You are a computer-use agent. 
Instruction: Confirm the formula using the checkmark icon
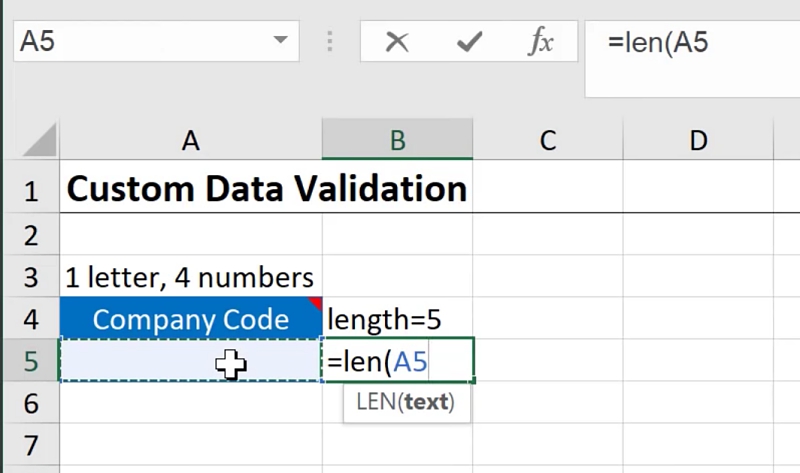pos(468,42)
